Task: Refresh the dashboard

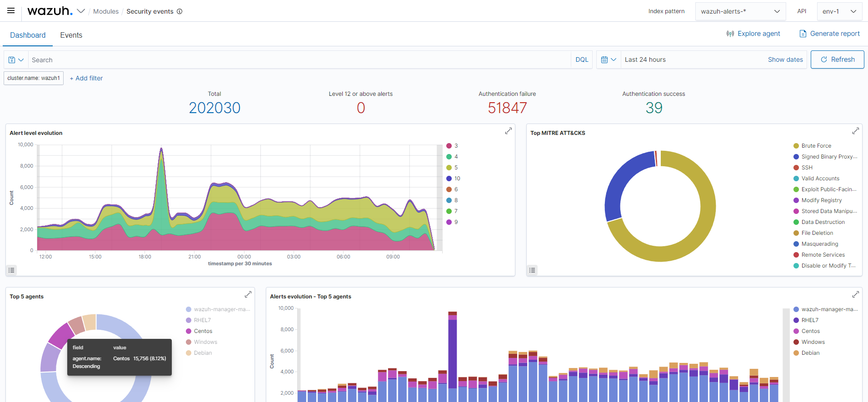Action: pyautogui.click(x=837, y=60)
